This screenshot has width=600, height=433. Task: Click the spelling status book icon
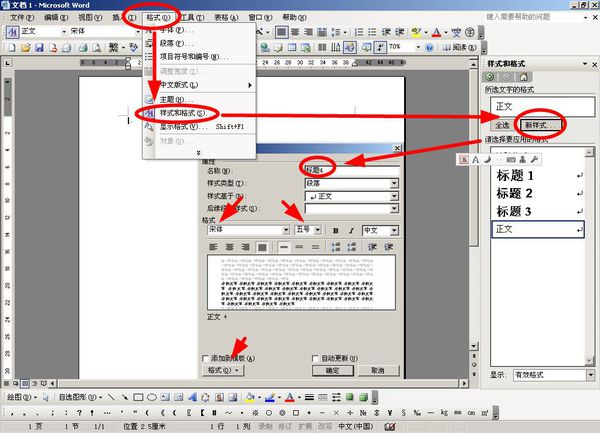(390, 426)
